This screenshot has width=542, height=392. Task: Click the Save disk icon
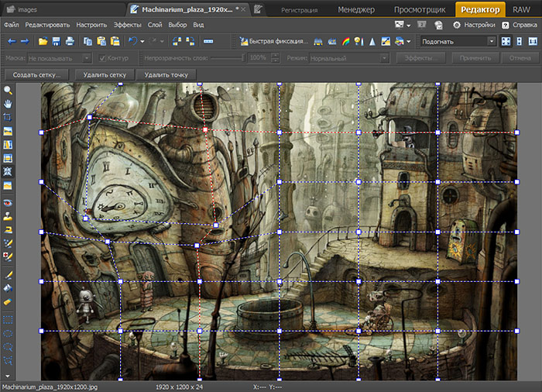tap(57, 42)
